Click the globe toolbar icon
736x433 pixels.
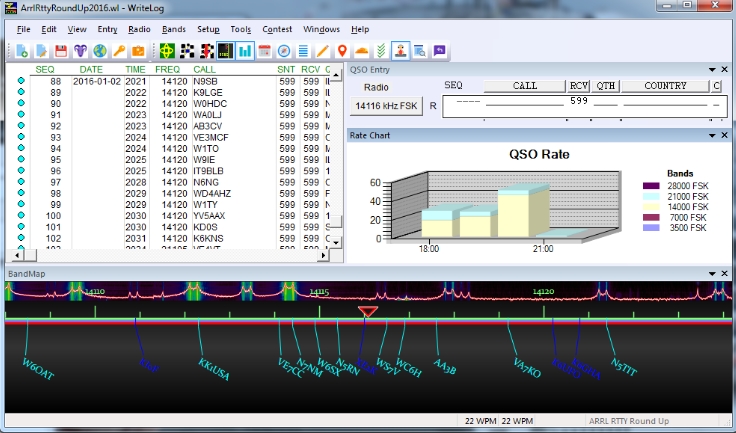tap(100, 51)
